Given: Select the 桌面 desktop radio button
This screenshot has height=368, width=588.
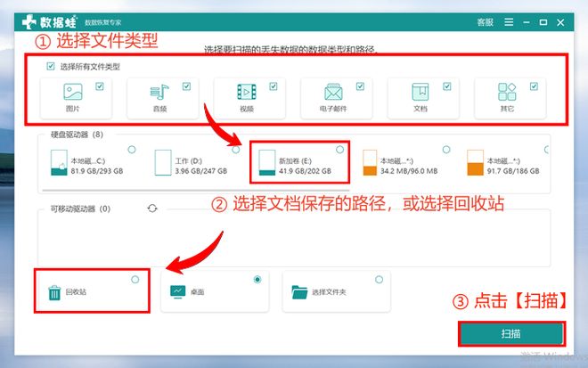Looking at the screenshot, I should 257,280.
